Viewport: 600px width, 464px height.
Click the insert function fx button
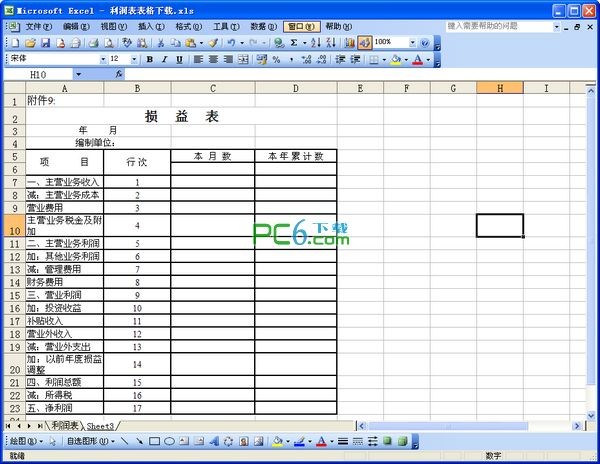pos(119,74)
